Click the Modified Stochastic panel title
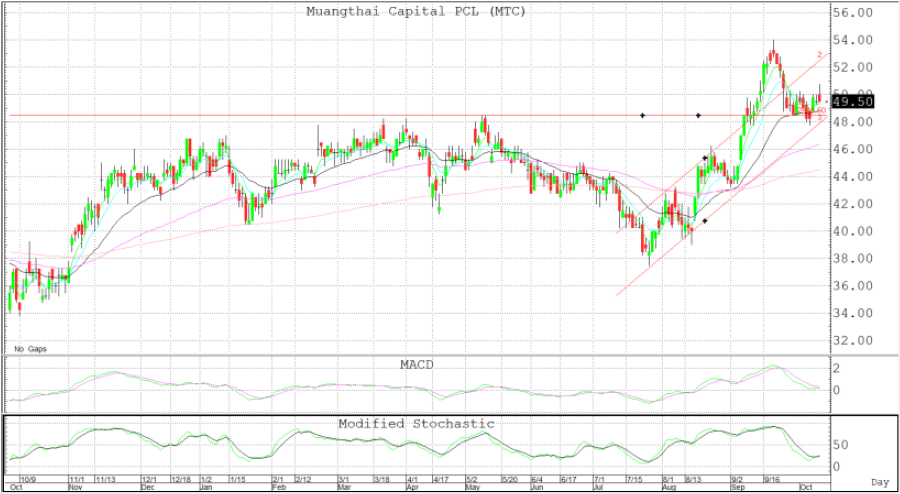 coord(416,424)
